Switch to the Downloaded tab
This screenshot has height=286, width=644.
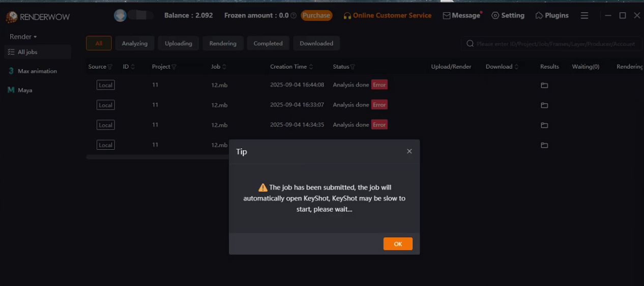coord(316,43)
